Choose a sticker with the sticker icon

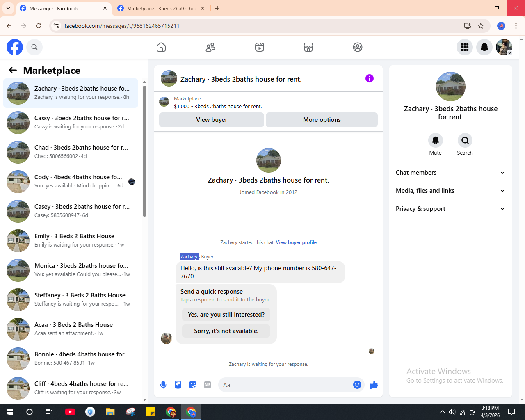click(x=193, y=385)
